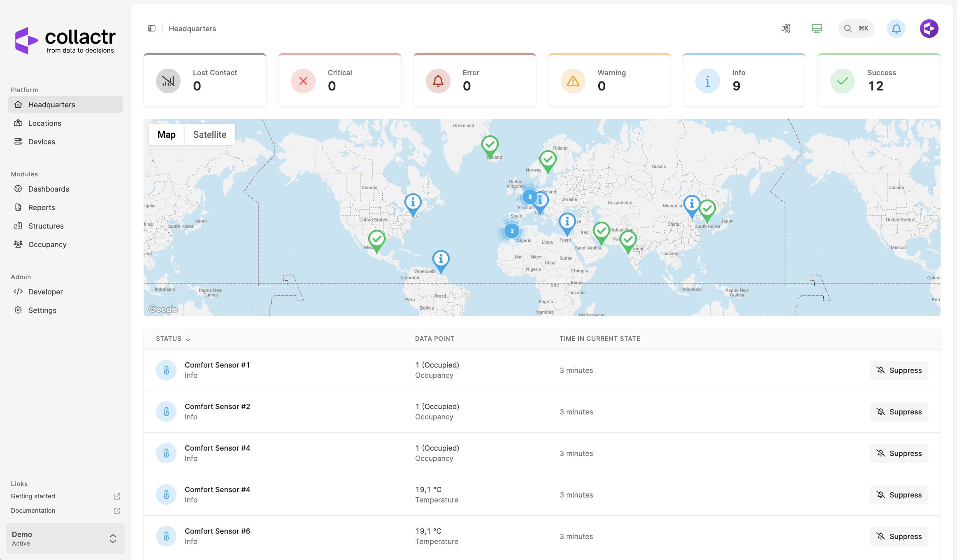Open the search command box

[x=856, y=28]
